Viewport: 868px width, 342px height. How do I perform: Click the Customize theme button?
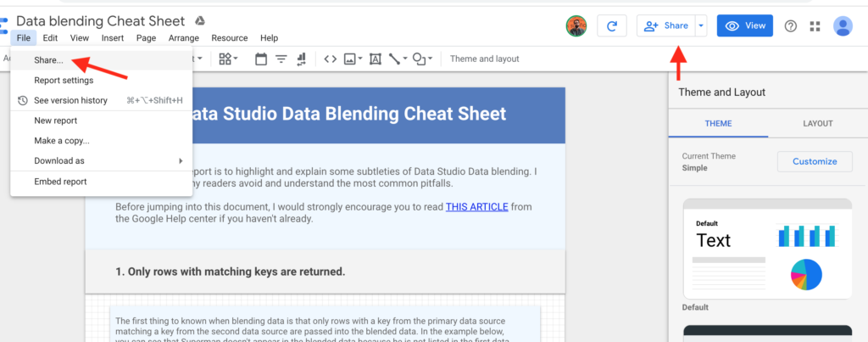point(814,161)
